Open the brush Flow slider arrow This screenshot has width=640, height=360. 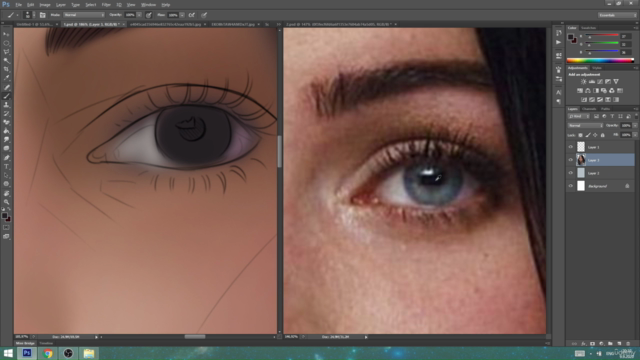click(182, 15)
